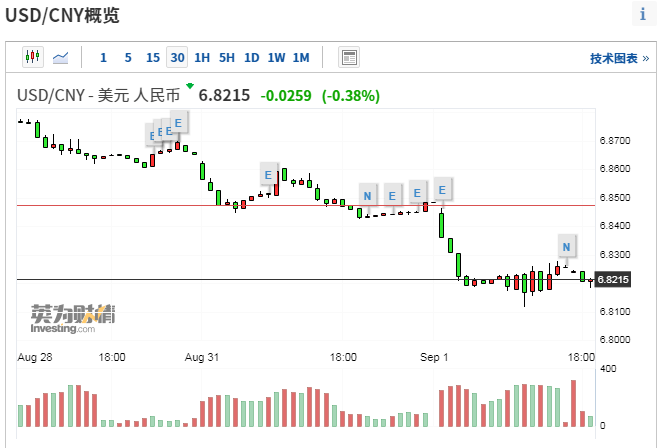The width and height of the screenshot is (661, 448).
Task: Select the 15 minute interval
Action: pyautogui.click(x=152, y=57)
